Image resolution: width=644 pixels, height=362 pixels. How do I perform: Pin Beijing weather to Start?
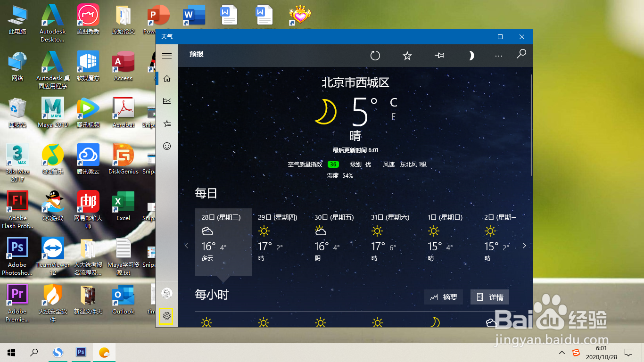pyautogui.click(x=439, y=55)
